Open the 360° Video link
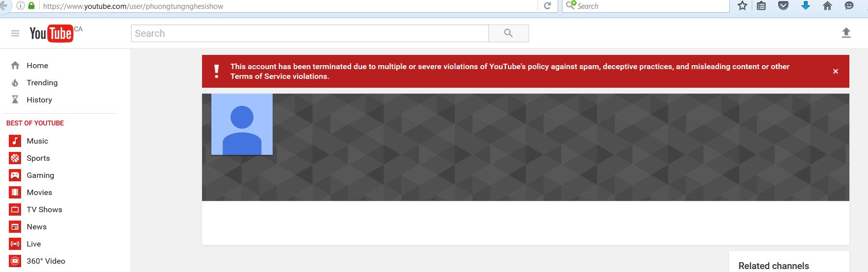Screen dimensions: 868x272 click(x=46, y=261)
